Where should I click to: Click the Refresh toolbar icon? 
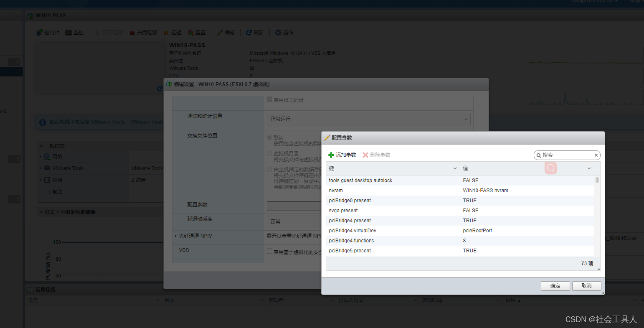pos(249,33)
